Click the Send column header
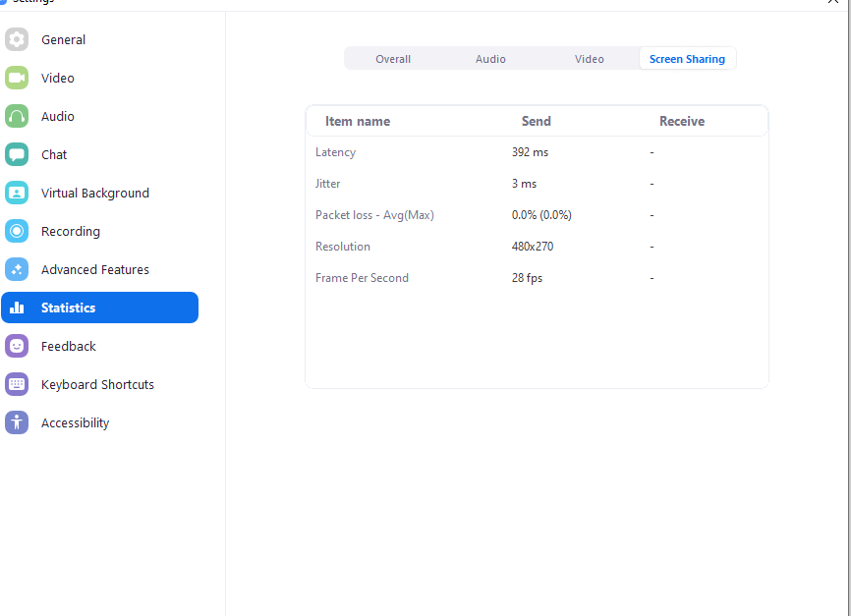The height and width of the screenshot is (616, 851). click(x=536, y=122)
